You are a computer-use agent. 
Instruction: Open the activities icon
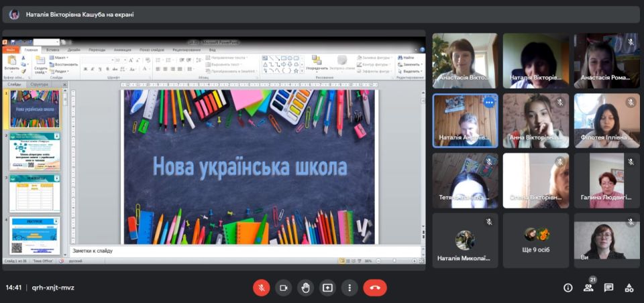click(x=629, y=288)
